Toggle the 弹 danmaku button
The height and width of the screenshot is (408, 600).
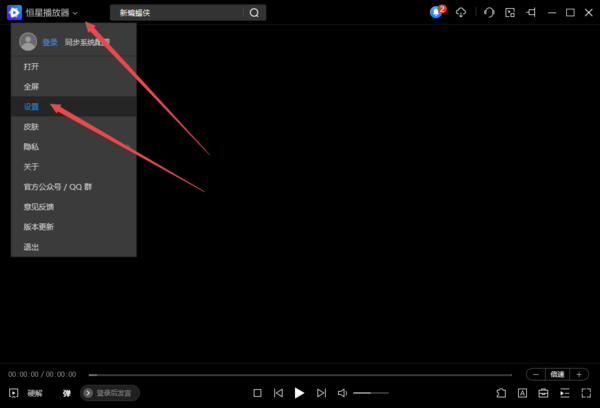click(67, 393)
